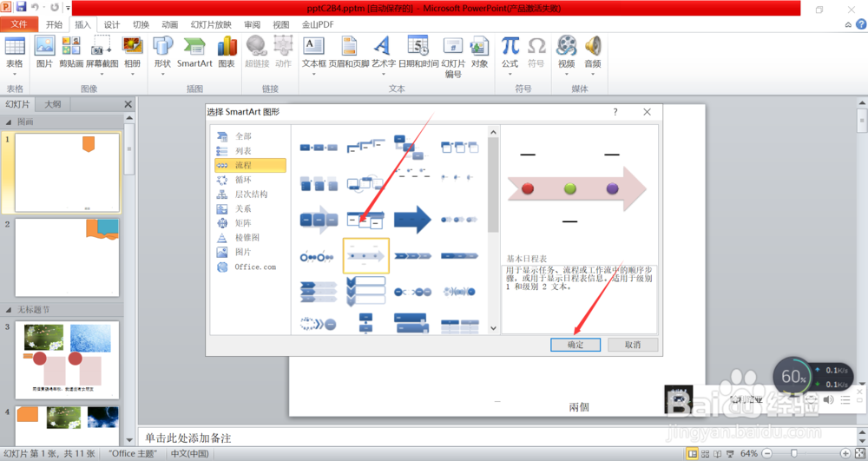Open the 艺术字 WordArt gallery

383,54
